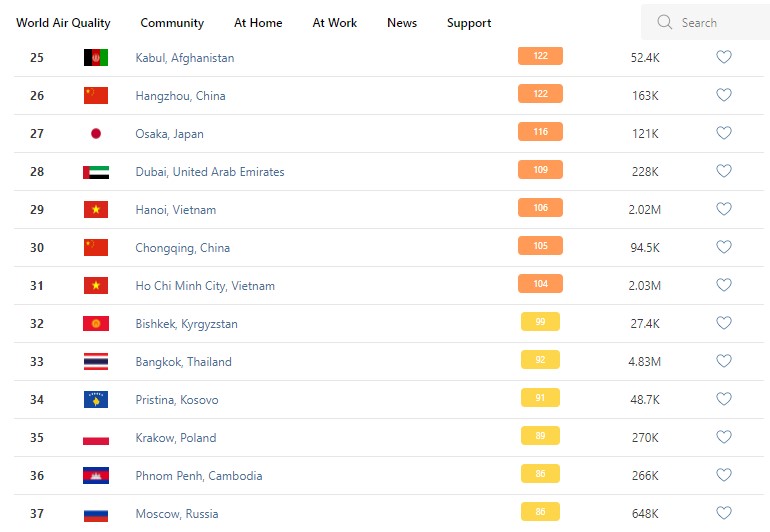770x532 pixels.
Task: Open the Community menu
Action: coord(172,23)
